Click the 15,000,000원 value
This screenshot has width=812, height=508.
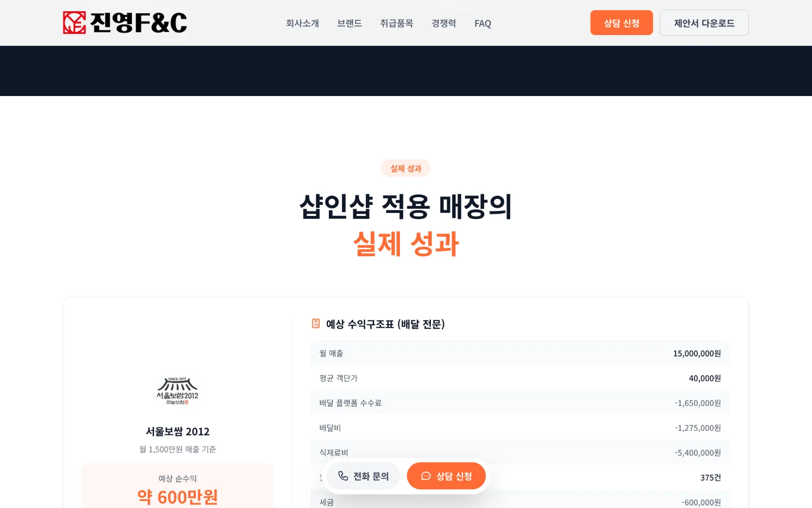[x=697, y=353]
